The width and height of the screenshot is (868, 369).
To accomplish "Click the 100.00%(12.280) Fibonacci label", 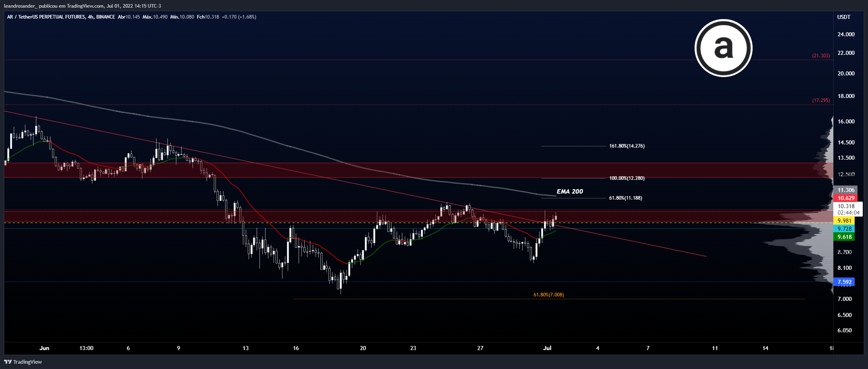I will pyautogui.click(x=627, y=178).
